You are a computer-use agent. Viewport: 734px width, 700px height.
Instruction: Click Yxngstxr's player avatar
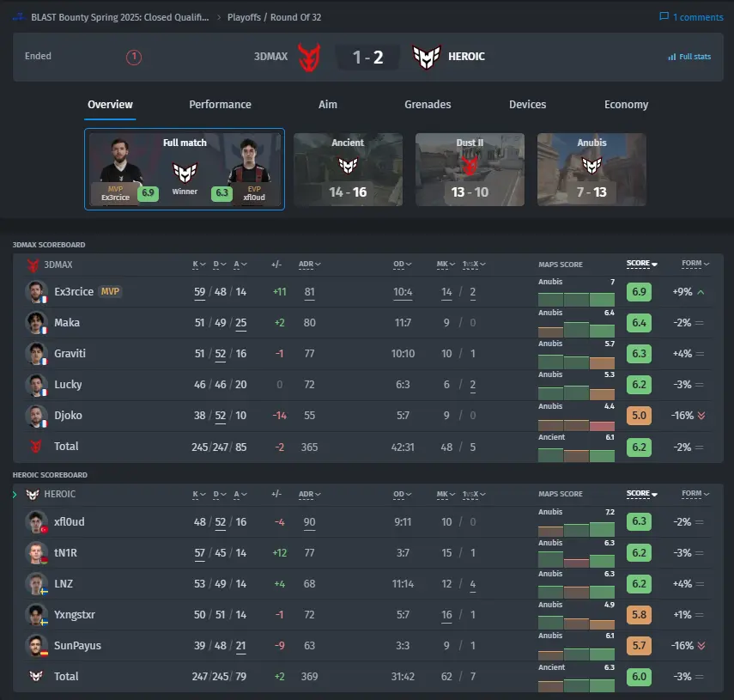(36, 614)
